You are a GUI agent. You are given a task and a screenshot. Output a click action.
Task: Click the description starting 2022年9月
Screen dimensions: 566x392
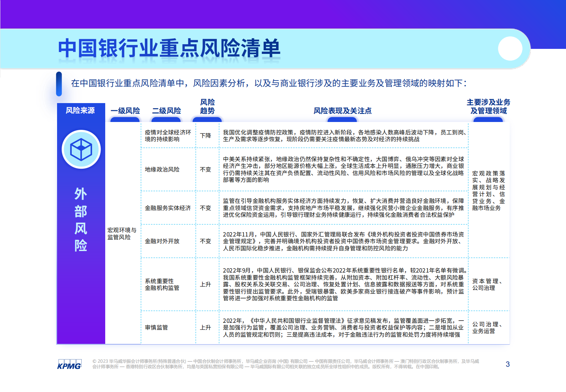pyautogui.click(x=345, y=284)
